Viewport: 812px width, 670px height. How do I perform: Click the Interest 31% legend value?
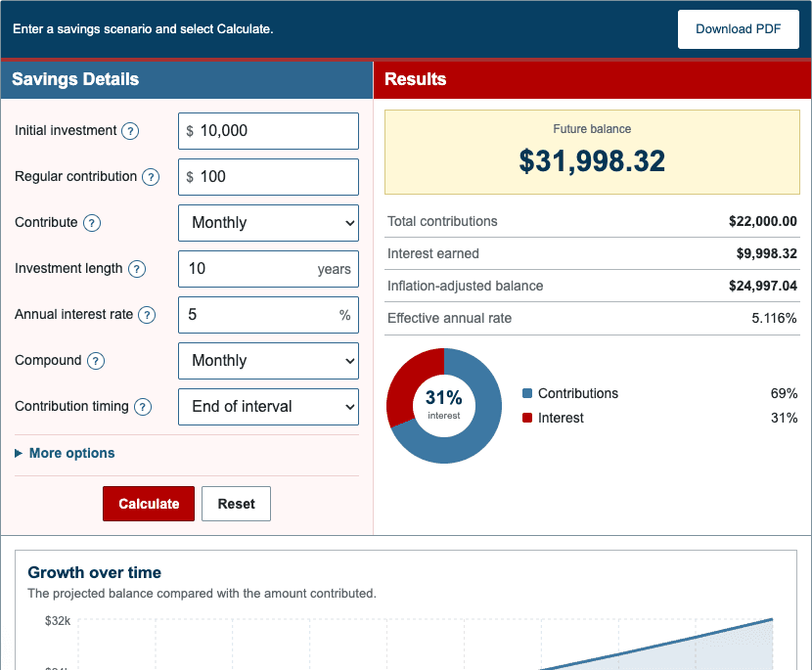click(784, 418)
